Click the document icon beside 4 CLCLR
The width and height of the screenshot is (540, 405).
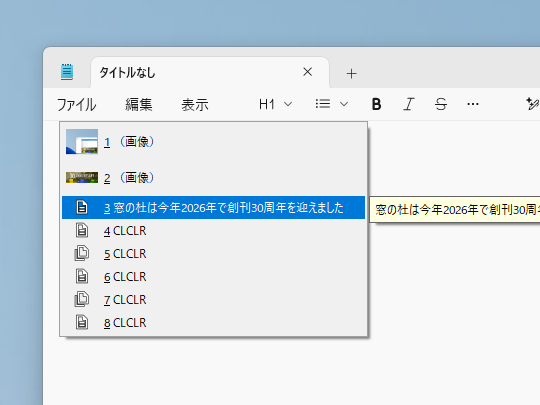coord(82,230)
